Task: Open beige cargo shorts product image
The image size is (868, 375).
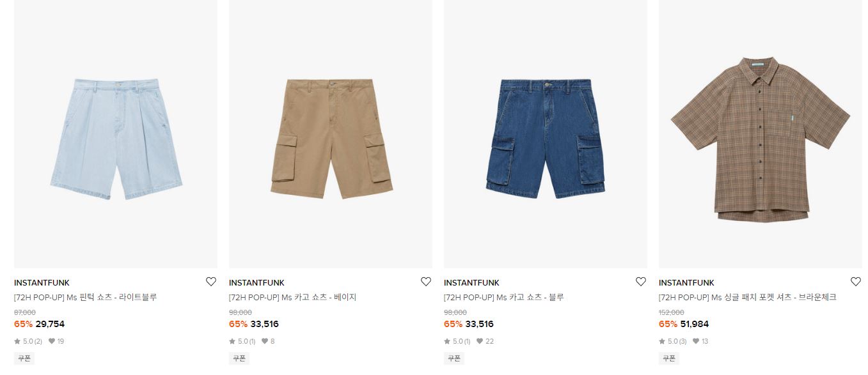Action: point(331,134)
